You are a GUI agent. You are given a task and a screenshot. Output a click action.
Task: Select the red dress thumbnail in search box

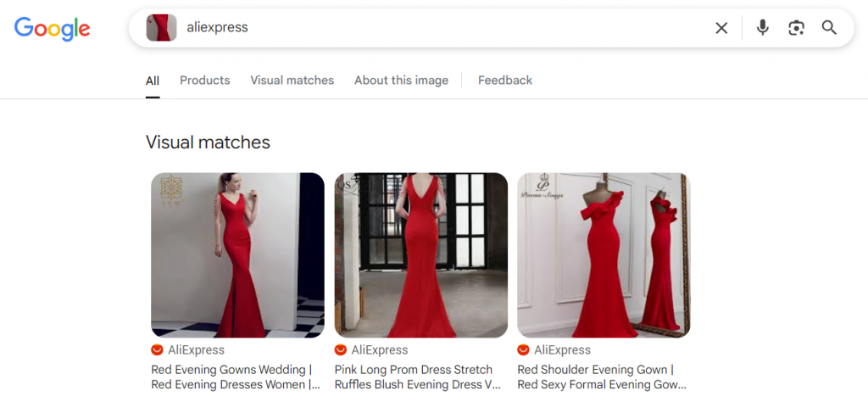[161, 28]
